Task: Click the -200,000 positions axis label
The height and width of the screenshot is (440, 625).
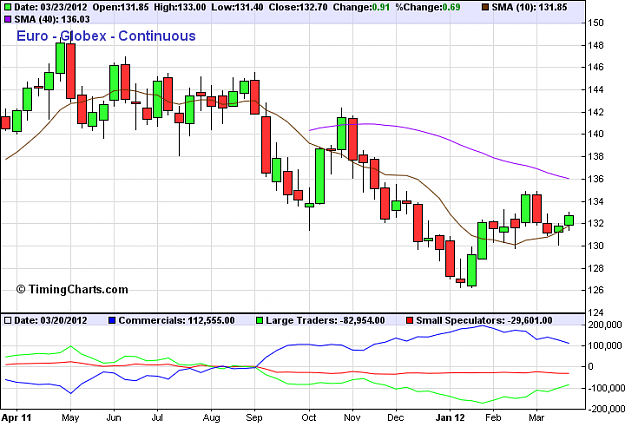Action: click(x=605, y=409)
